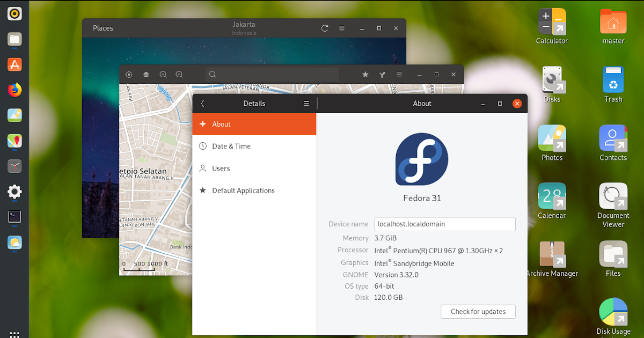Viewport: 644px width, 338px height.
Task: Open the app grid from the dock
Action: click(14, 334)
